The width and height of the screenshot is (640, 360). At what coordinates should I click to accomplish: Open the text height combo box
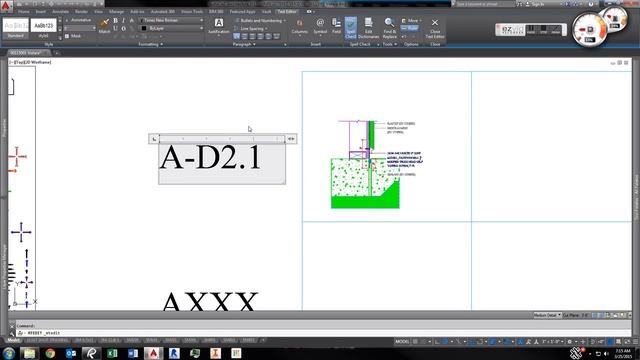[80, 28]
